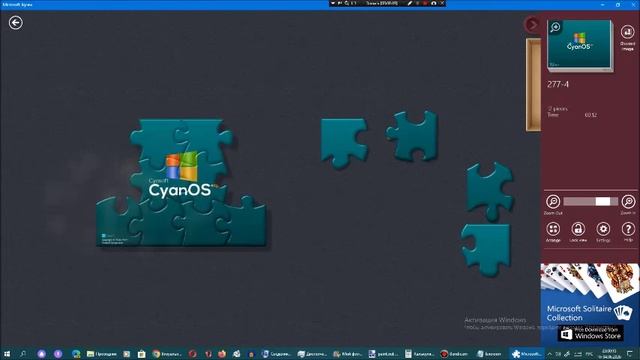Click the wooden piece tray
The width and height of the screenshot is (640, 360).
533,85
